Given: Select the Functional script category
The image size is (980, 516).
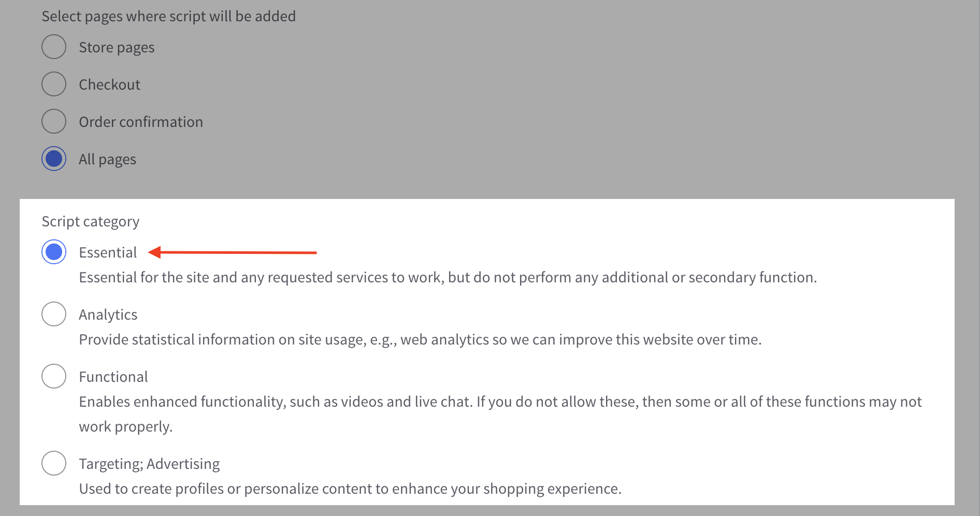Looking at the screenshot, I should coord(53,376).
